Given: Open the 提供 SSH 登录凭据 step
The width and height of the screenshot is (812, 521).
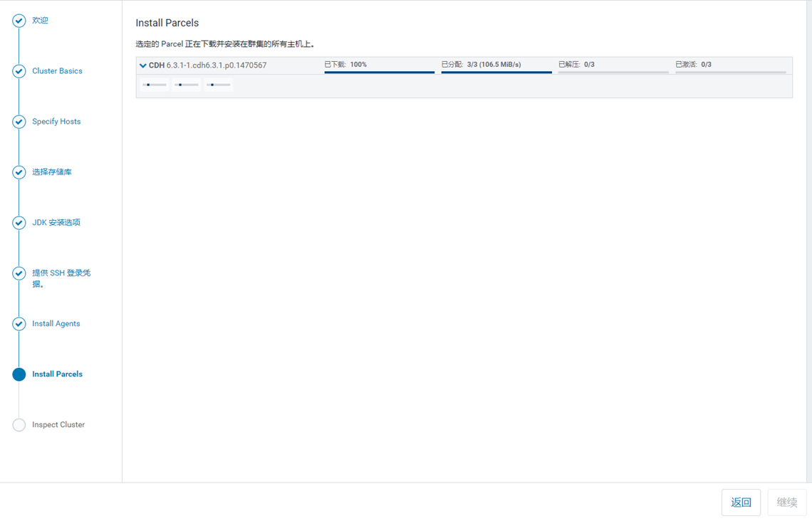Looking at the screenshot, I should (x=61, y=278).
